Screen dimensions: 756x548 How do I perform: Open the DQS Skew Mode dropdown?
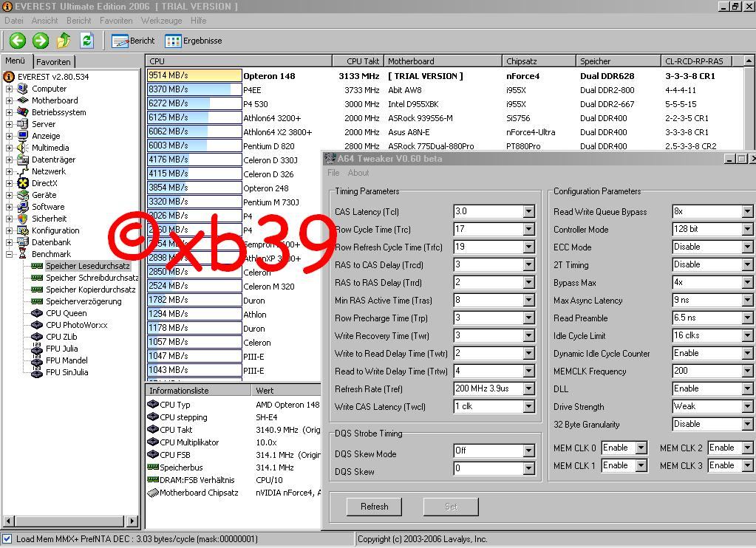[529, 451]
